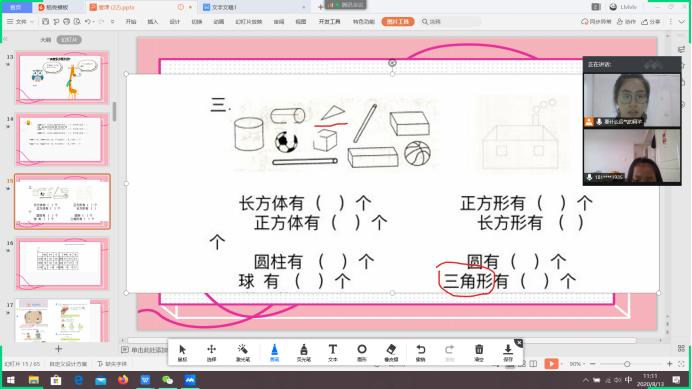Switch left panel to outline (大纲) view
Screen dimensions: 692x389
(46, 40)
